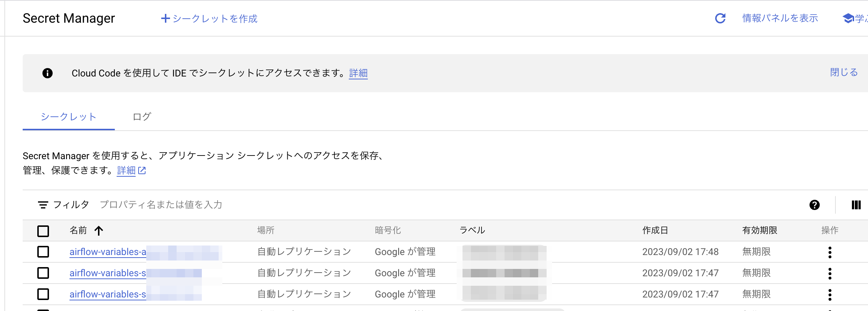
Task: Switch to the ログ tab
Action: point(142,117)
